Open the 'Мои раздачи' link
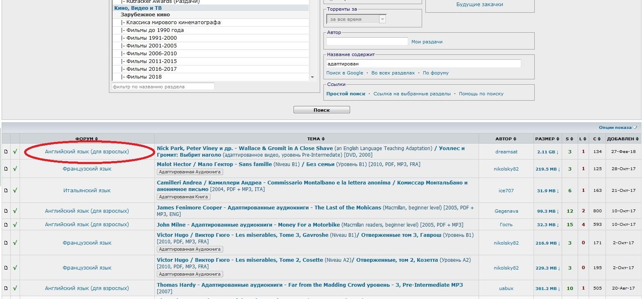644x299 pixels. pos(427,42)
